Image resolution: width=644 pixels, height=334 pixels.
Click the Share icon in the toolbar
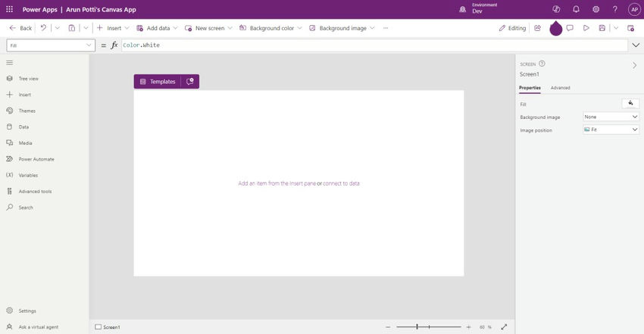538,28
